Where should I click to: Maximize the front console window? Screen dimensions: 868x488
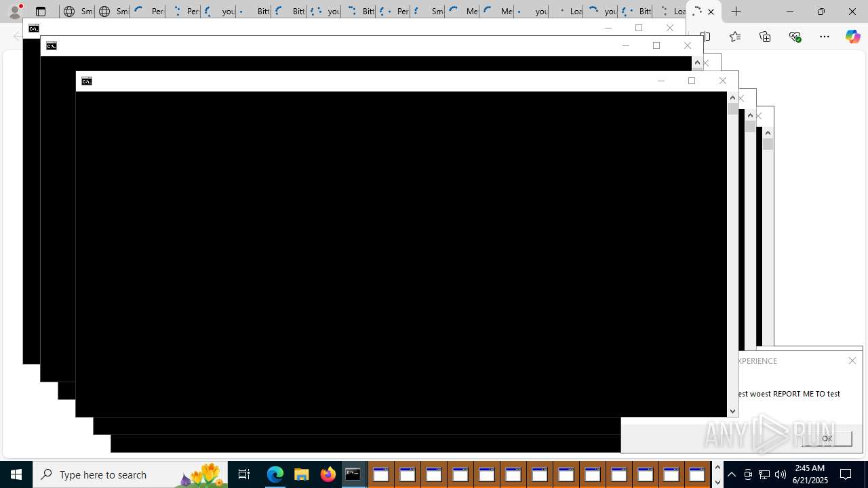coord(692,81)
